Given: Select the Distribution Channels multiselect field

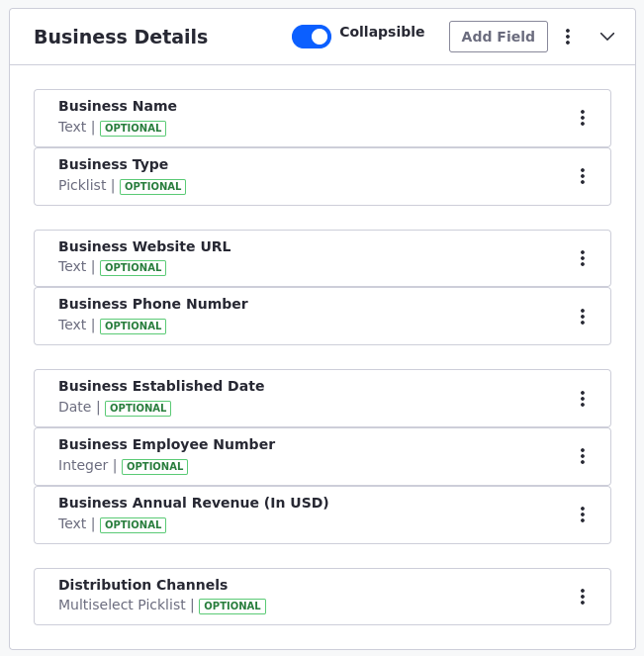Looking at the screenshot, I should [x=322, y=597].
